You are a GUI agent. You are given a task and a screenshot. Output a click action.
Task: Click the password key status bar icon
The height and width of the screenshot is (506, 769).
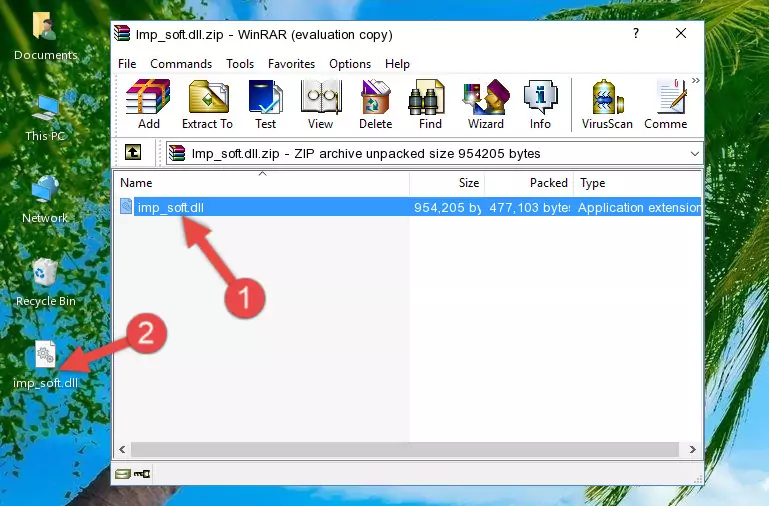142,474
